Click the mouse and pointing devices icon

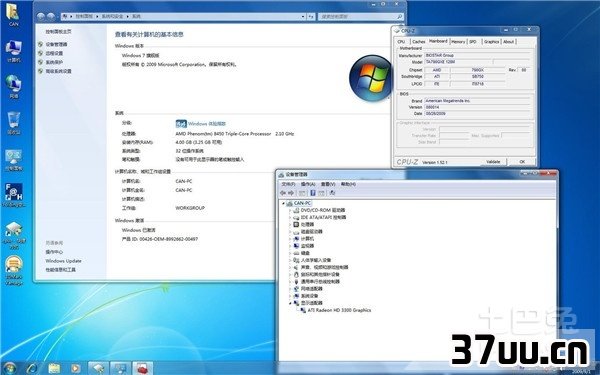click(296, 274)
